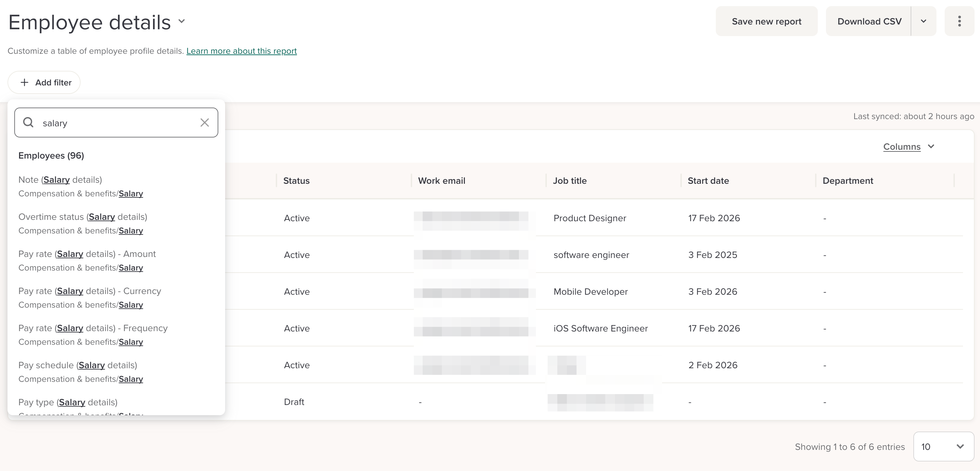Click the Start date column header
Image resolution: width=980 pixels, height=471 pixels.
pyautogui.click(x=708, y=181)
